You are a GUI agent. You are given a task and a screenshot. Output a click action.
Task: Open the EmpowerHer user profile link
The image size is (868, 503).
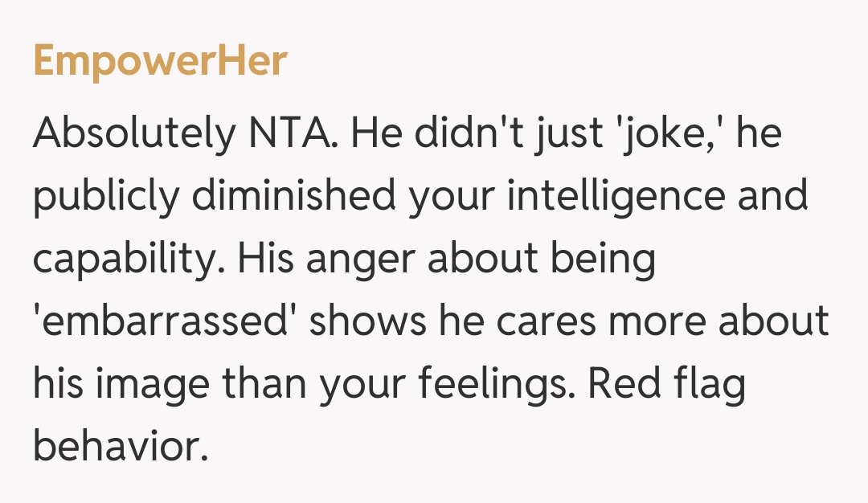click(x=160, y=62)
